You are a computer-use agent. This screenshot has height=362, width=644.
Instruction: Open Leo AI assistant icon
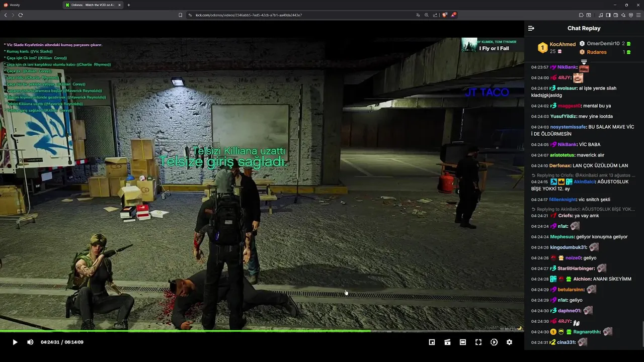click(623, 15)
